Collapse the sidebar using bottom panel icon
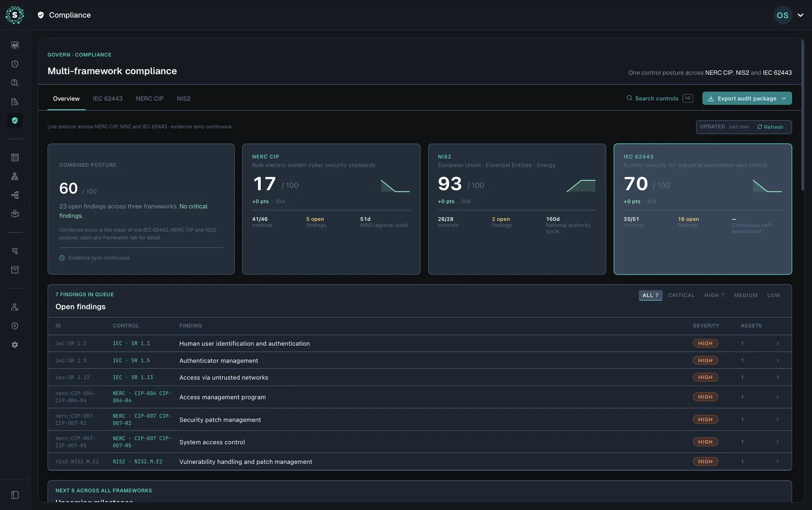812x510 pixels. point(15,495)
